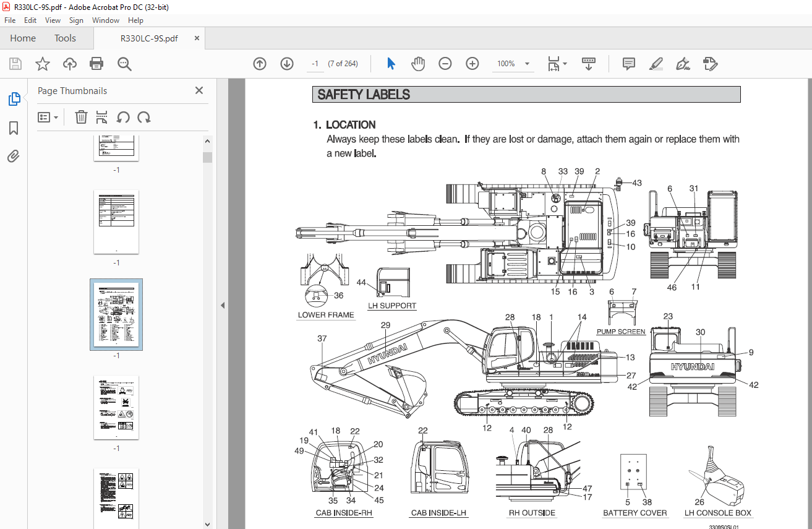Close the Page Thumbnails panel
Viewport: 812px width, 529px height.
pyautogui.click(x=199, y=90)
